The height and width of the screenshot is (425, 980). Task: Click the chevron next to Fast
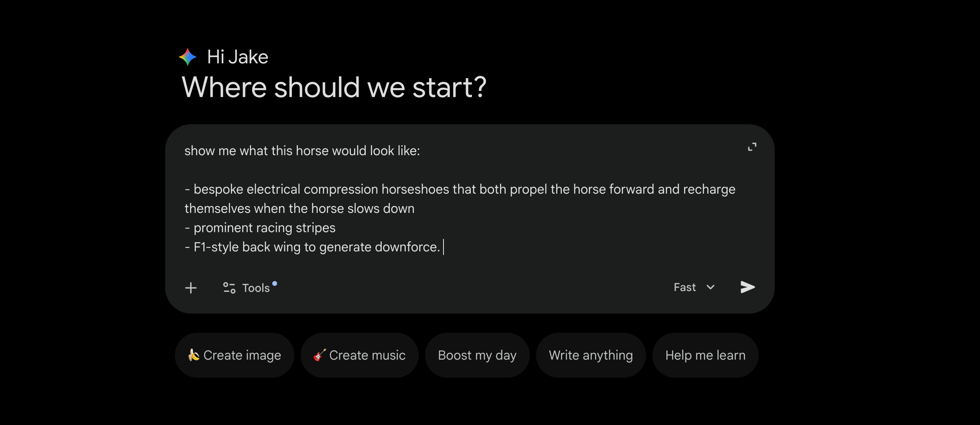point(711,287)
